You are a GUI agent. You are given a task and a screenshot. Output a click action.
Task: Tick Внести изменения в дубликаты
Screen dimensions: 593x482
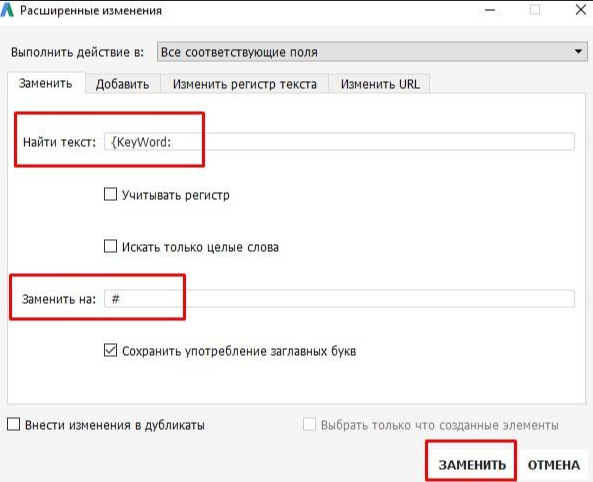[14, 424]
